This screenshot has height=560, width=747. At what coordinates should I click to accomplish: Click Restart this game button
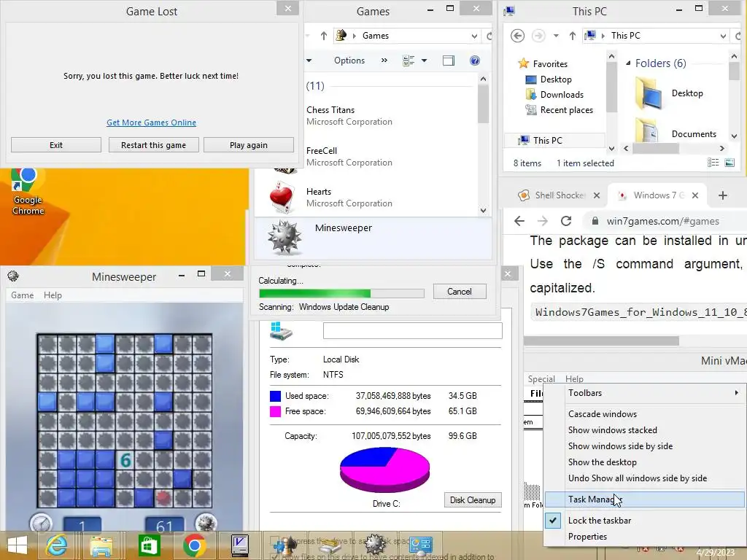pyautogui.click(x=153, y=145)
